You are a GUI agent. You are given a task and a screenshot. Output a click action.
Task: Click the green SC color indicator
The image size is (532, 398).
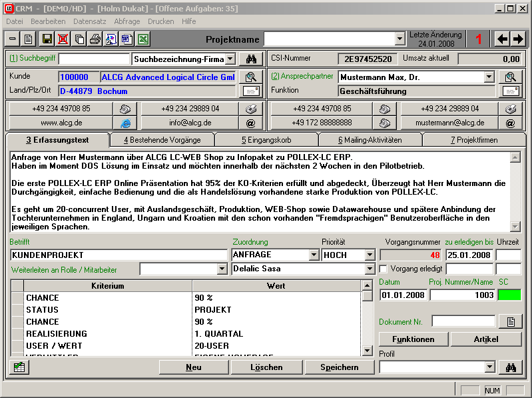pos(510,295)
